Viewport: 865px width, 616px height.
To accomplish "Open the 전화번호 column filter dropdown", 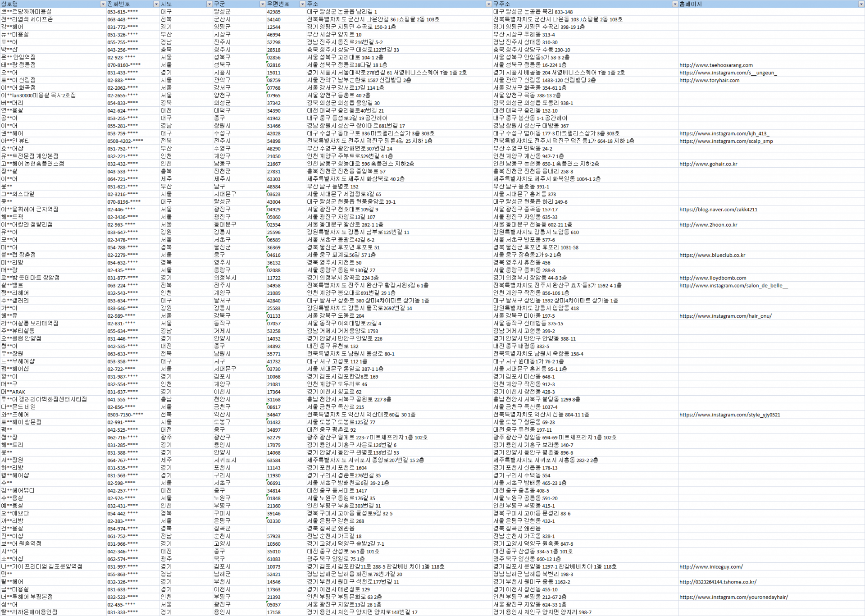I will coord(156,4).
